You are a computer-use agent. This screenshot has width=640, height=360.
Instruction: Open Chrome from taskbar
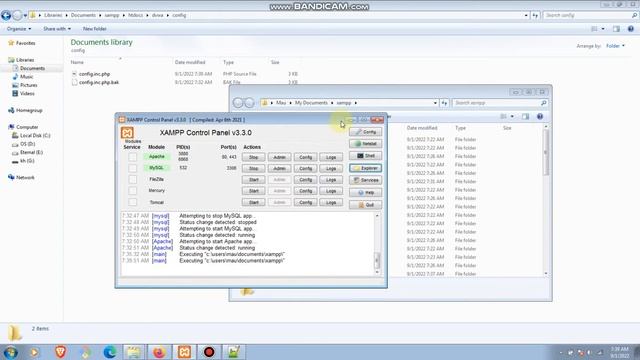(85, 351)
